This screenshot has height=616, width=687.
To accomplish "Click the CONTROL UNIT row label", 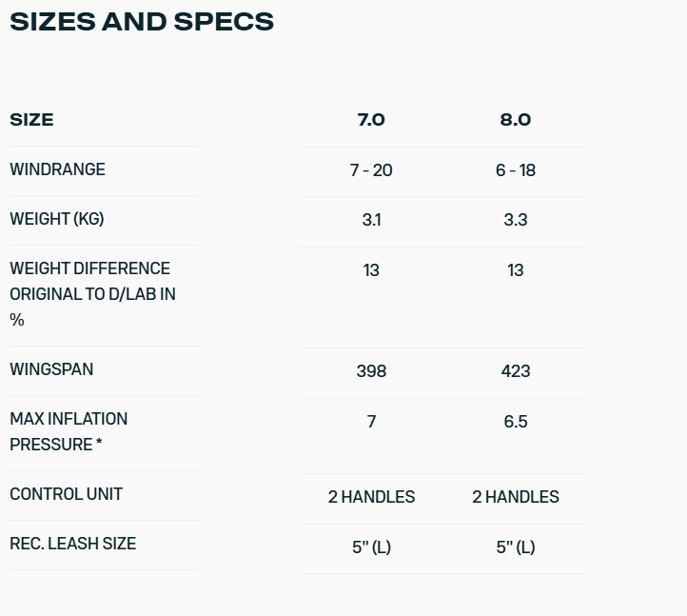I will (x=66, y=494).
